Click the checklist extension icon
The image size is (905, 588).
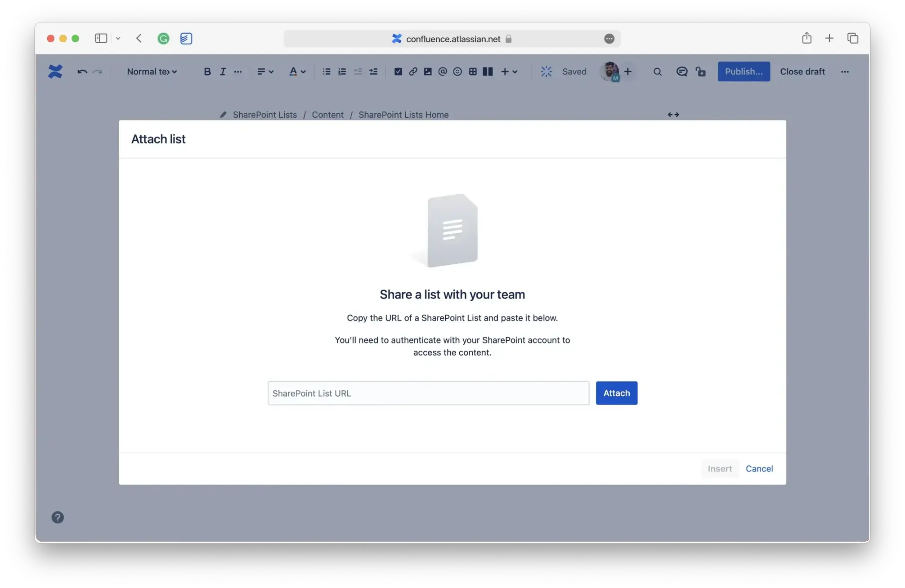click(x=186, y=39)
